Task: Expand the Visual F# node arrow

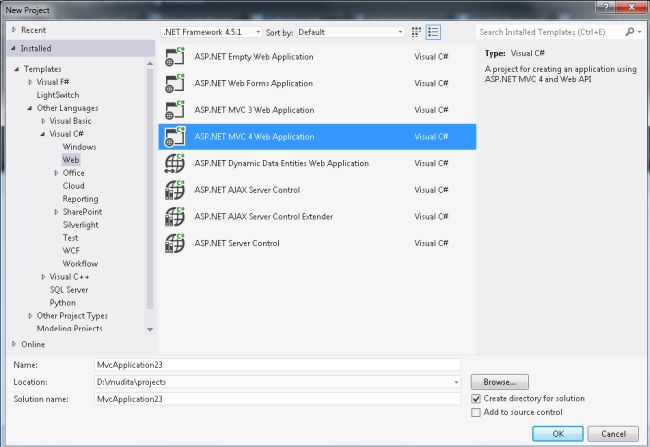Action: tap(30, 82)
